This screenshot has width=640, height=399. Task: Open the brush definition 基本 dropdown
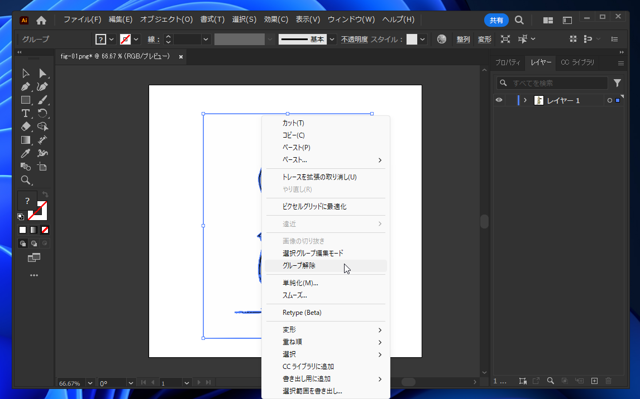point(332,39)
